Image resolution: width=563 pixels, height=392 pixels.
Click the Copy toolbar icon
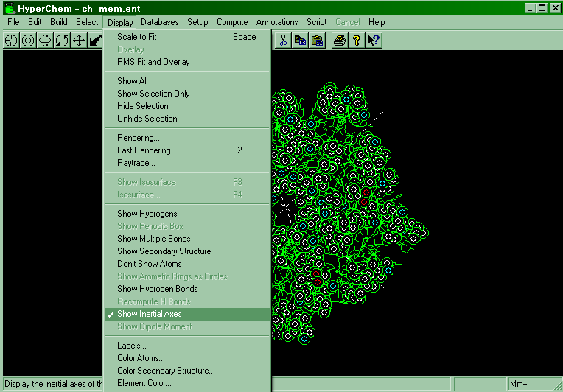coord(300,41)
